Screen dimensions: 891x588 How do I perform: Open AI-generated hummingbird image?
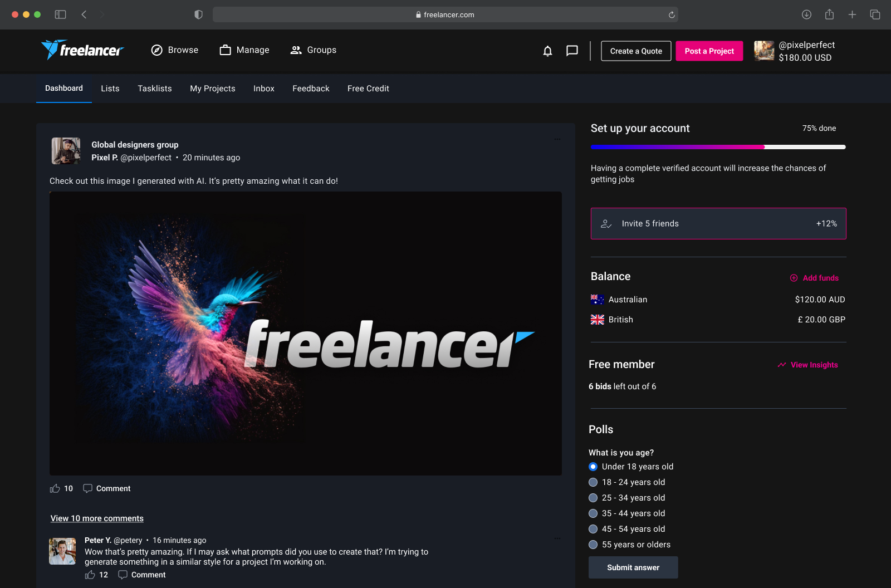coord(306,334)
